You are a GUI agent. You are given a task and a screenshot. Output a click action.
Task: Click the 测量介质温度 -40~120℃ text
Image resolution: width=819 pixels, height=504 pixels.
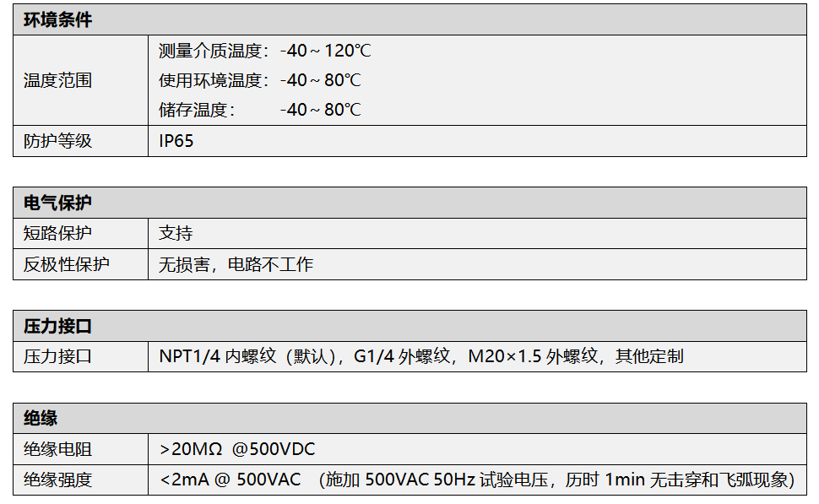coord(265,51)
